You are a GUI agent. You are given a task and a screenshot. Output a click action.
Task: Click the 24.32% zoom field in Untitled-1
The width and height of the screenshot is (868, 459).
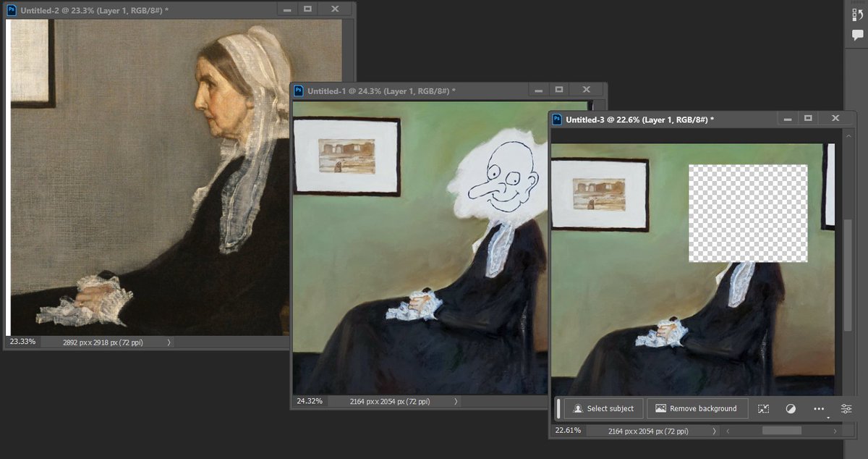309,401
